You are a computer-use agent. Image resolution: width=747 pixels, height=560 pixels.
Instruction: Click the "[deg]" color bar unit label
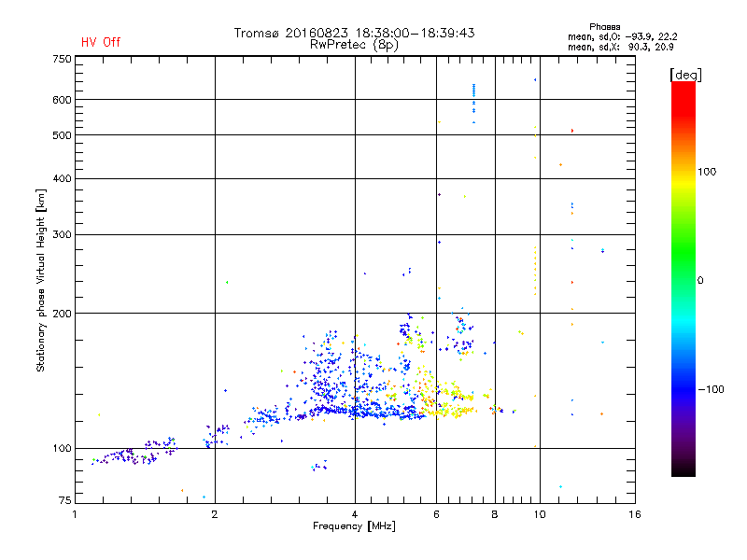coord(685,75)
